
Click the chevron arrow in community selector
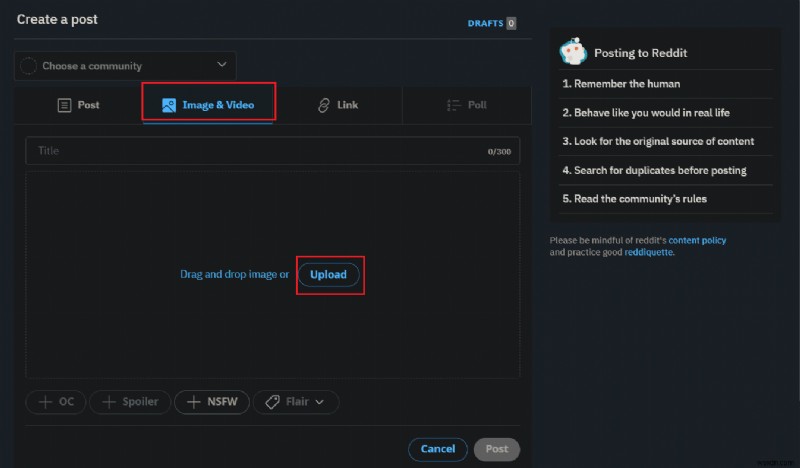pos(221,64)
